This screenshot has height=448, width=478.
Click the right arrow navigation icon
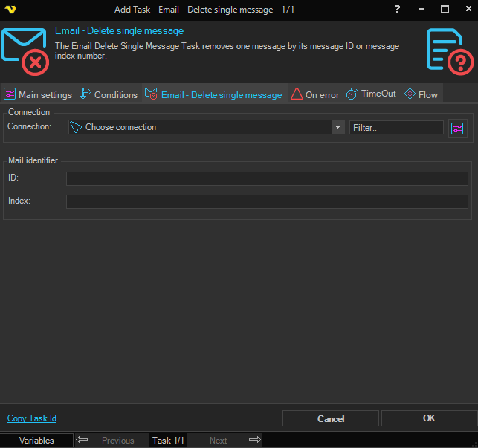254,440
